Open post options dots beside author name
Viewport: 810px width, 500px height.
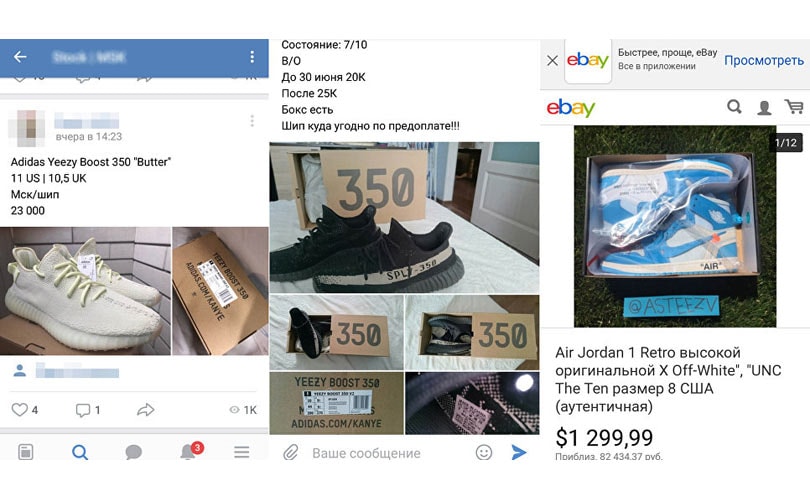(252, 121)
